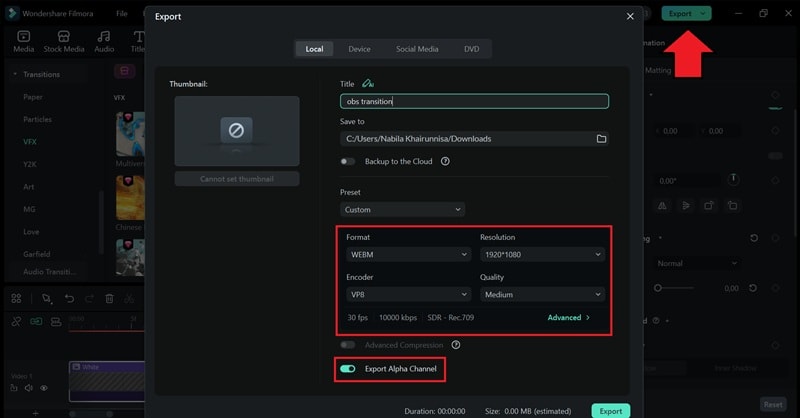Click the reset icon beside blending section
This screenshot has height=418, width=800.
[x=754, y=238]
